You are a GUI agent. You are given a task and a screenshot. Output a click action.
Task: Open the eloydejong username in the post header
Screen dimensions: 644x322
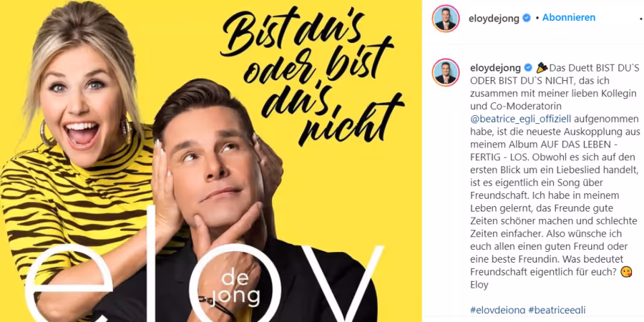[494, 19]
